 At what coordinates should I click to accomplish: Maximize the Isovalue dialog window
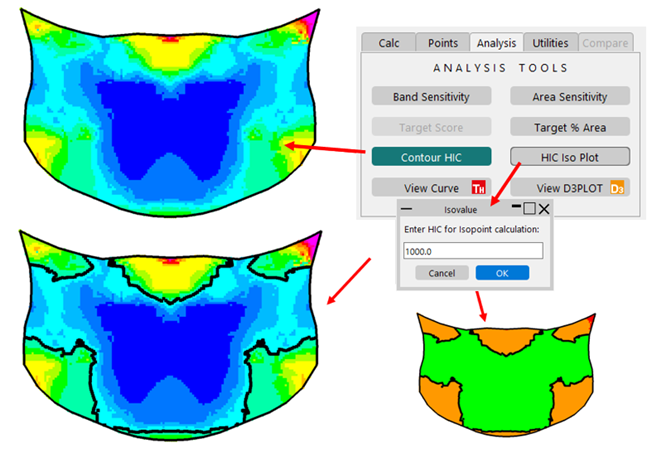(530, 209)
